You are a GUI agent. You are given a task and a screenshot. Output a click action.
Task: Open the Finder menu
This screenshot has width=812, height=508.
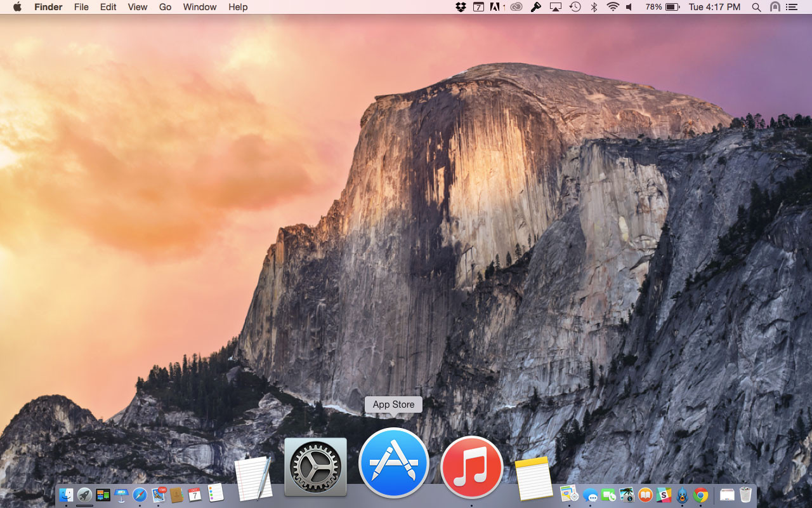pyautogui.click(x=48, y=7)
